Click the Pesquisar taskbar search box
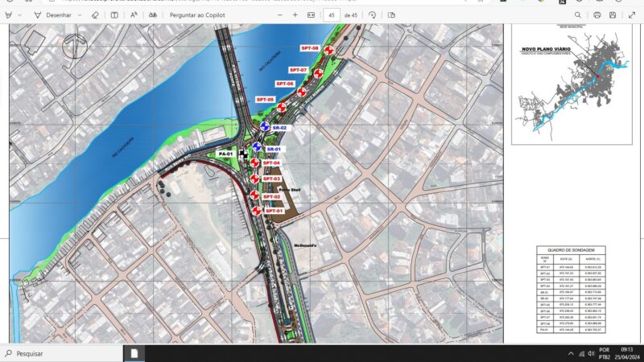The image size is (644, 362). tap(62, 353)
